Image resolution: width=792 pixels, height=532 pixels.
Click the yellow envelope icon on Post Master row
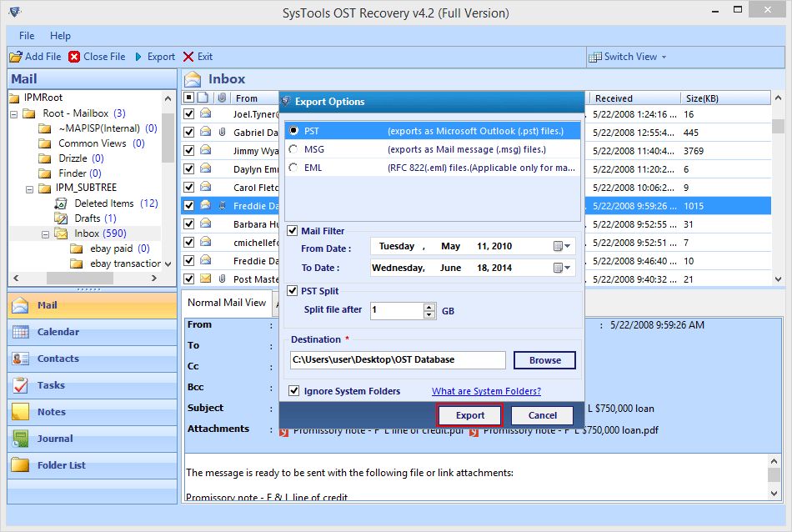[x=205, y=279]
